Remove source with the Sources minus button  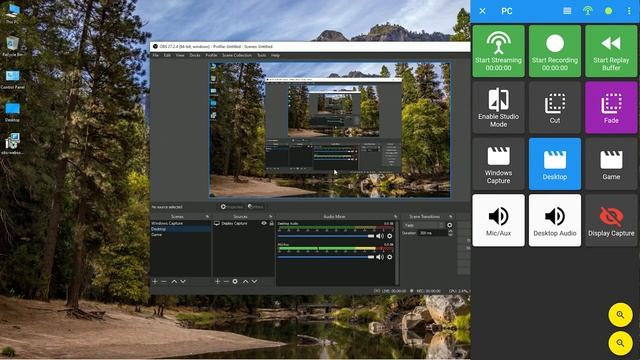coord(226,281)
